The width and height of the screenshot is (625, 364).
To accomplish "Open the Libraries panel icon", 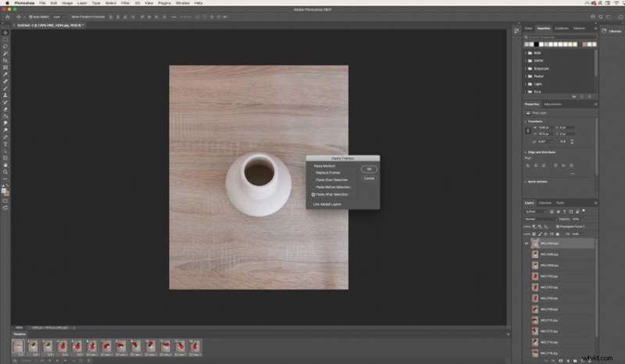I will pos(604,31).
